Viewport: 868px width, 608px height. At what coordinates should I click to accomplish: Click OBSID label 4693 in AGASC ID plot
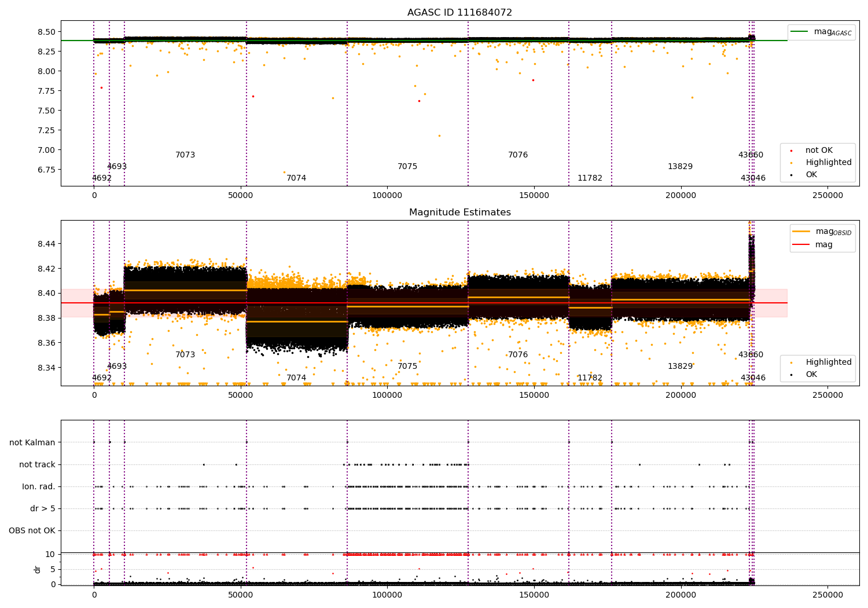click(x=117, y=167)
